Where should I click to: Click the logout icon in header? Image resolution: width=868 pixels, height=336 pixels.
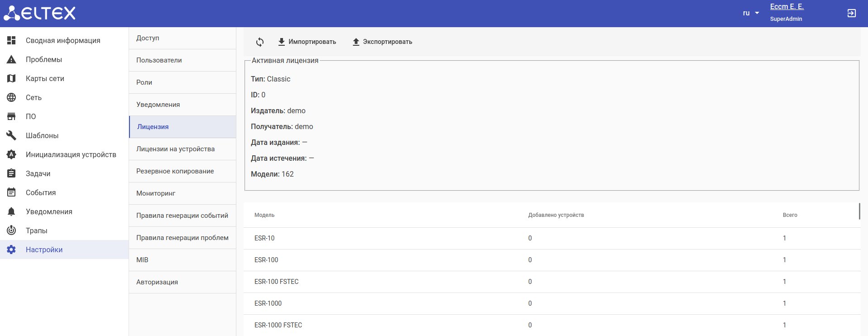[x=851, y=13]
